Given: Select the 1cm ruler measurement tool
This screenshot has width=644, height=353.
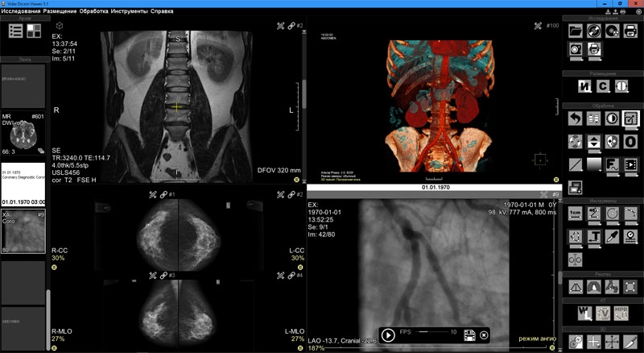Looking at the screenshot, I should [576, 214].
